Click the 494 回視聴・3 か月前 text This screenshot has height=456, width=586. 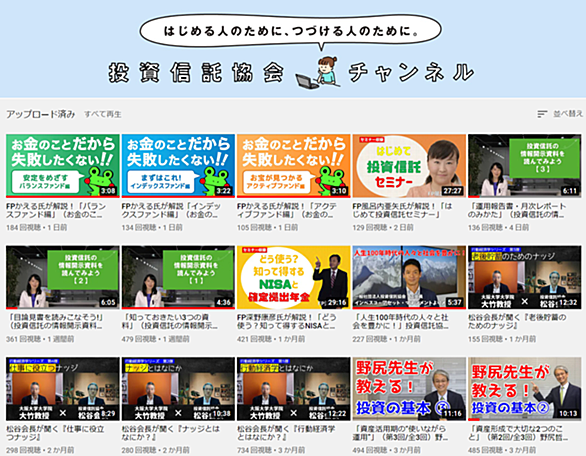(386, 450)
